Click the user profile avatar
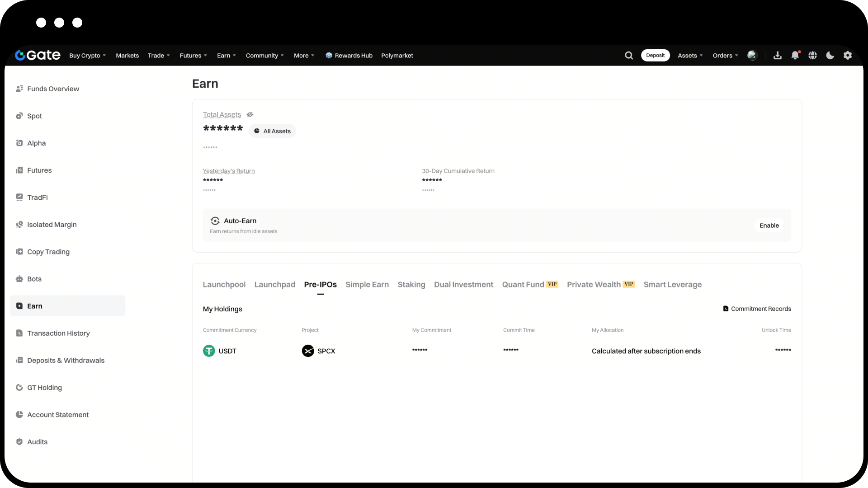Screen dimensions: 868x488 pos(752,55)
